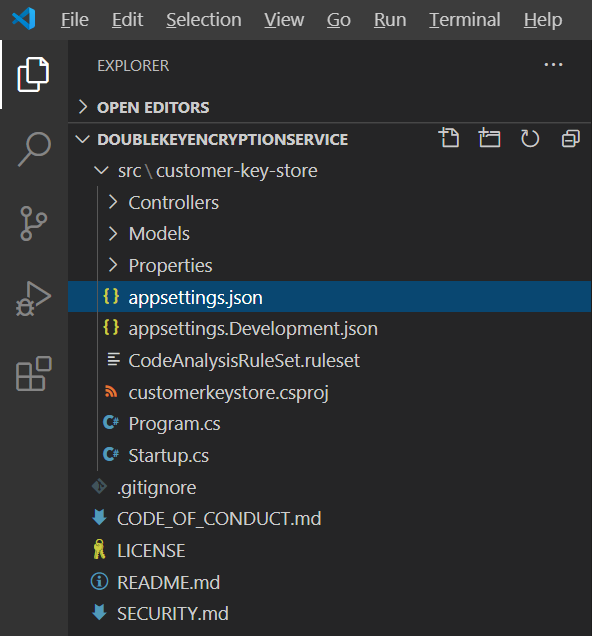Open the CodeAnalysisRuleSet.ruleset file name
This screenshot has height=636, width=592.
(244, 360)
